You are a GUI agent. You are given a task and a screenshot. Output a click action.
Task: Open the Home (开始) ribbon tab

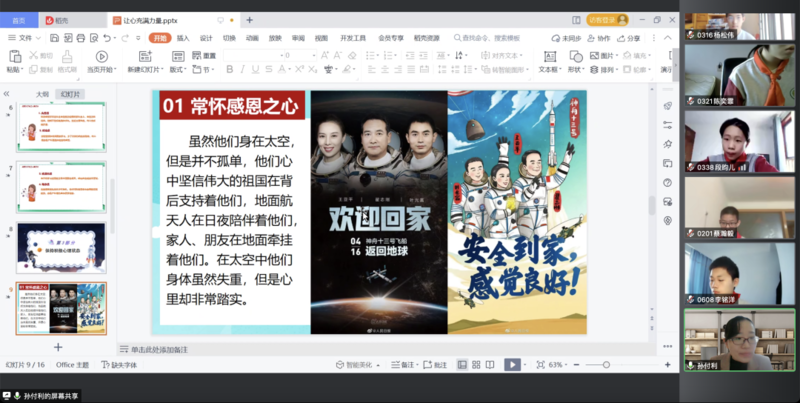tap(160, 38)
